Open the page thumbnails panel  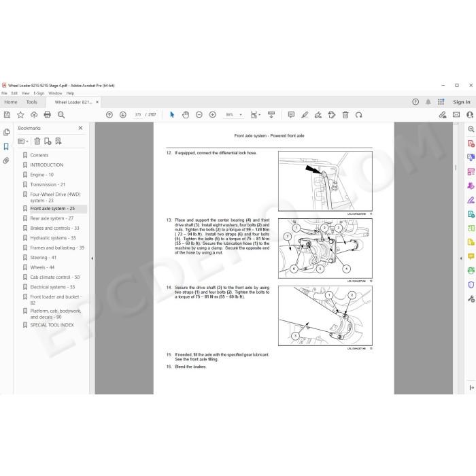(6, 132)
